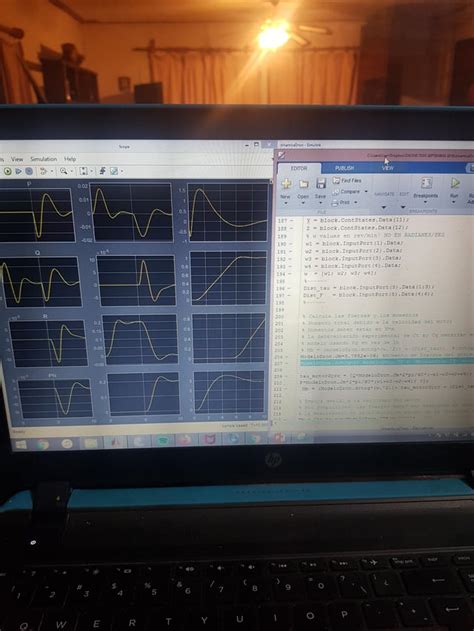
Task: Click code line 'w = [w1; w2; w3; w4];'
Action: [x=341, y=273]
